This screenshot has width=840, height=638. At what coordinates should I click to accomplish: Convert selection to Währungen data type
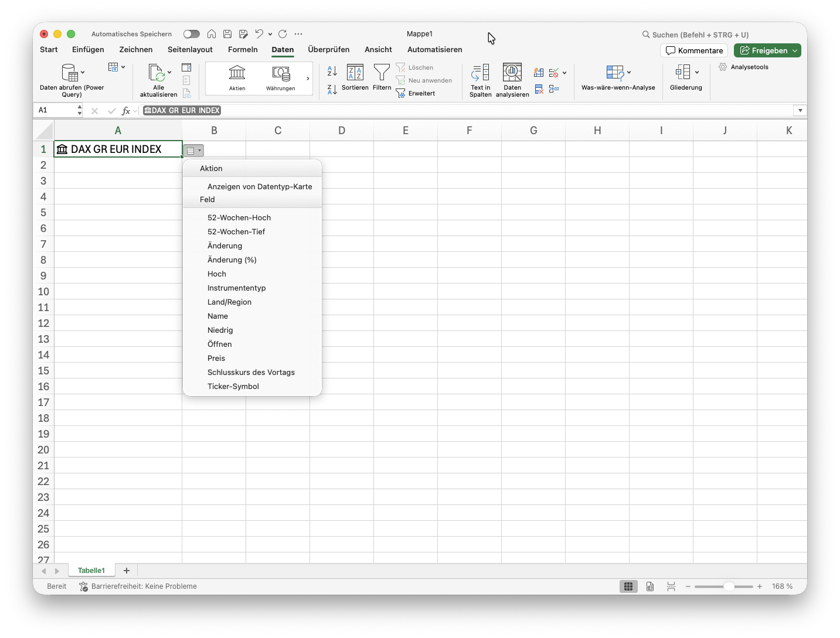(x=281, y=79)
